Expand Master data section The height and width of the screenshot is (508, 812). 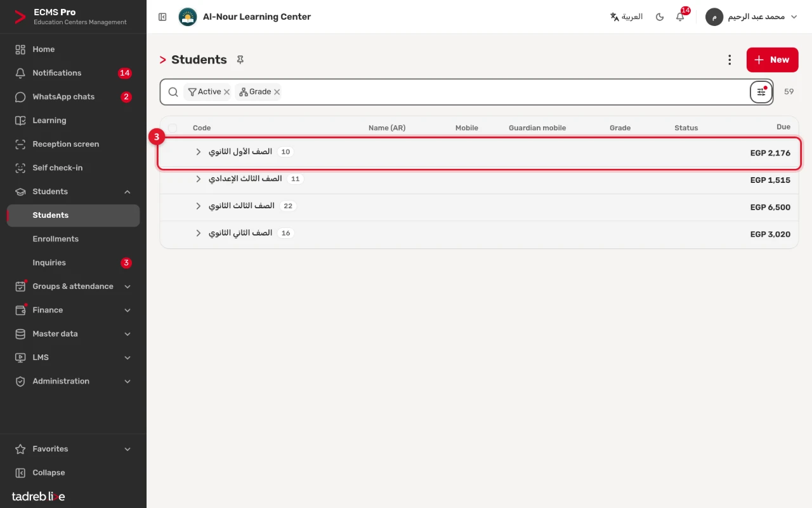[x=73, y=334]
